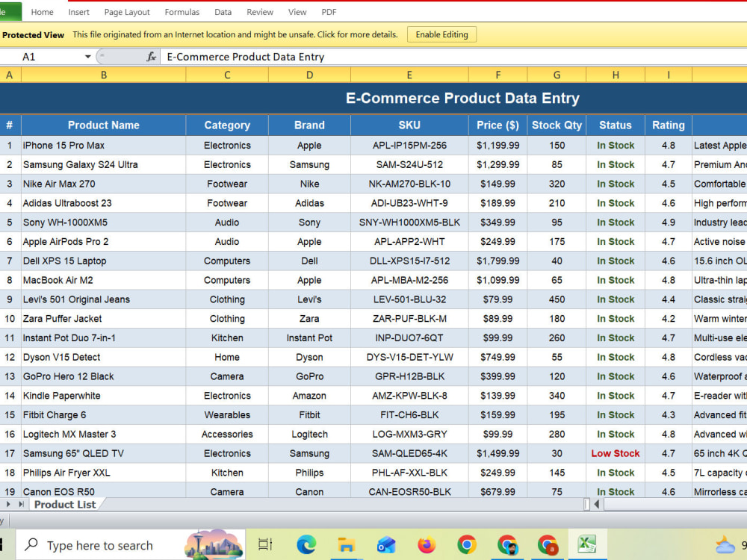The image size is (747, 560).
Task: Click the Rating header cell
Action: click(669, 125)
